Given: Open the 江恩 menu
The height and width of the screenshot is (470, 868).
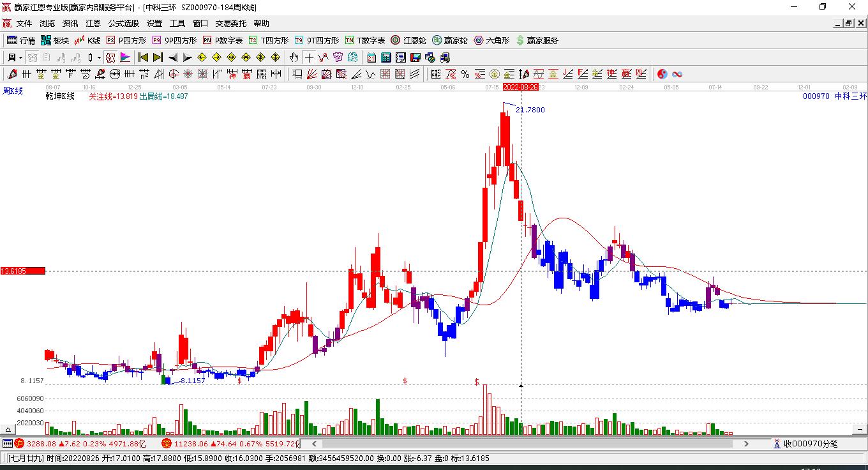Looking at the screenshot, I should coord(93,24).
